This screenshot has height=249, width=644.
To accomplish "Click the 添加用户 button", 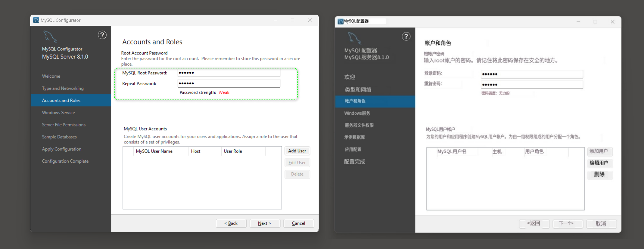I will [600, 151].
